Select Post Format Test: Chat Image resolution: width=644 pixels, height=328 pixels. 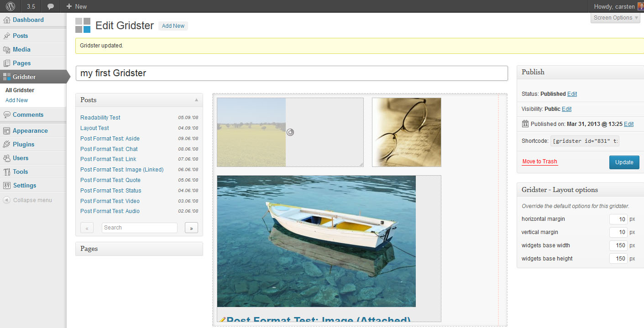pyautogui.click(x=109, y=149)
